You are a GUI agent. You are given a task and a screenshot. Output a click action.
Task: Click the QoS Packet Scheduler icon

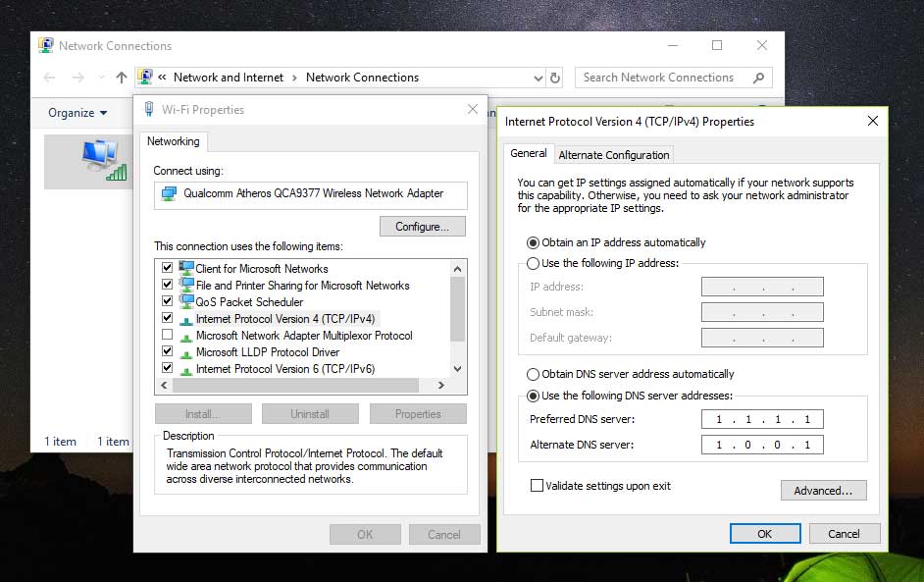(x=186, y=300)
